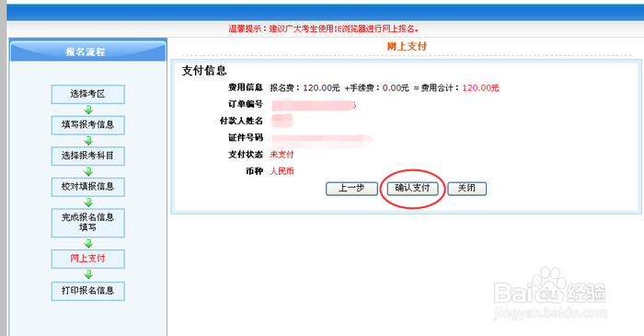Click the 温馨提示 notice text
The height and width of the screenshot is (336, 644).
(324, 29)
